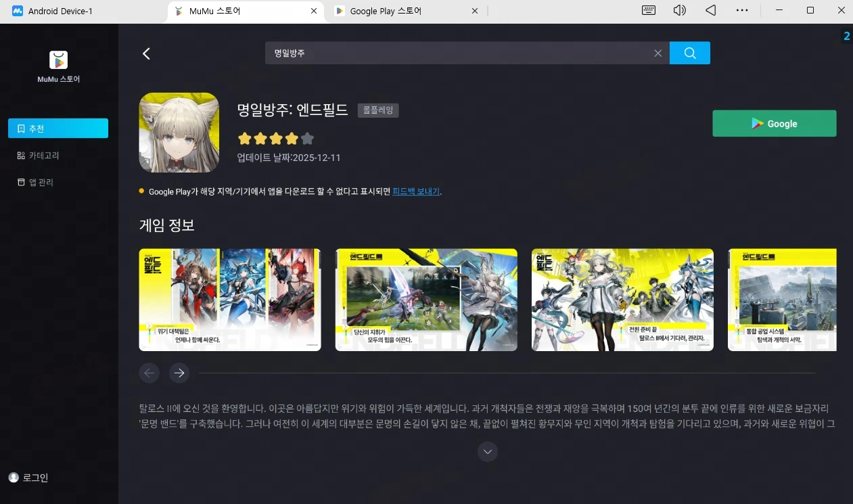Switch to the Android Device-1 tab
Image resolution: width=853 pixels, height=504 pixels.
(59, 11)
